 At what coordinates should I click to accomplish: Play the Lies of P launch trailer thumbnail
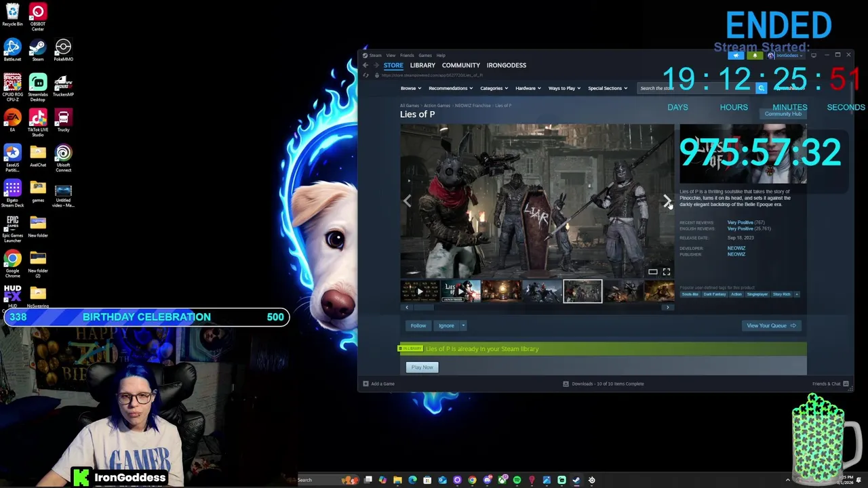[461, 291]
